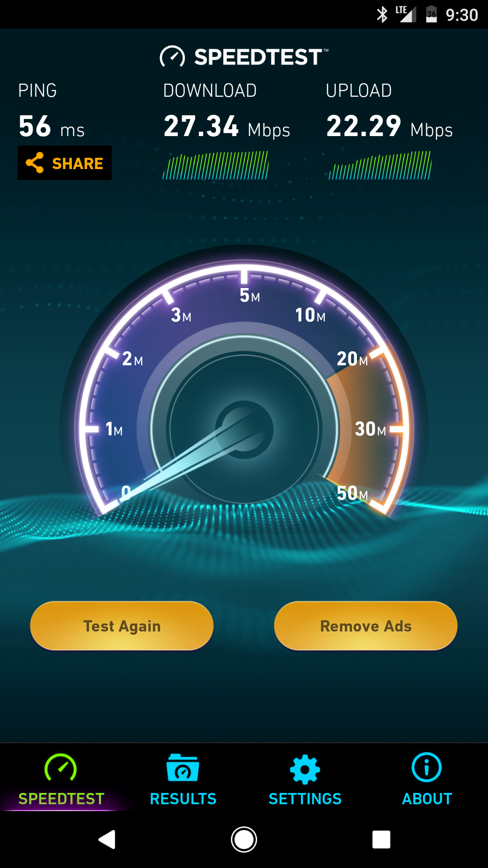
Task: Tap the Remove Ads button
Action: (366, 626)
